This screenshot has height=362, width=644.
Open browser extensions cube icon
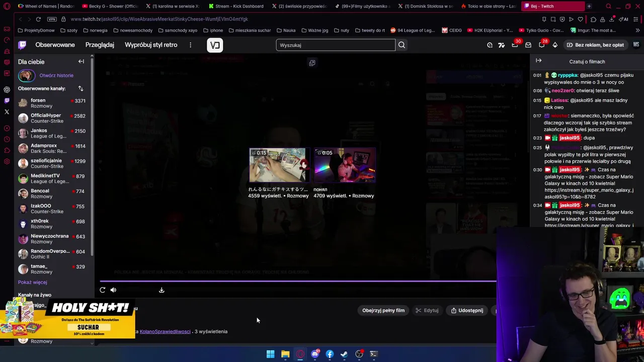point(593,19)
